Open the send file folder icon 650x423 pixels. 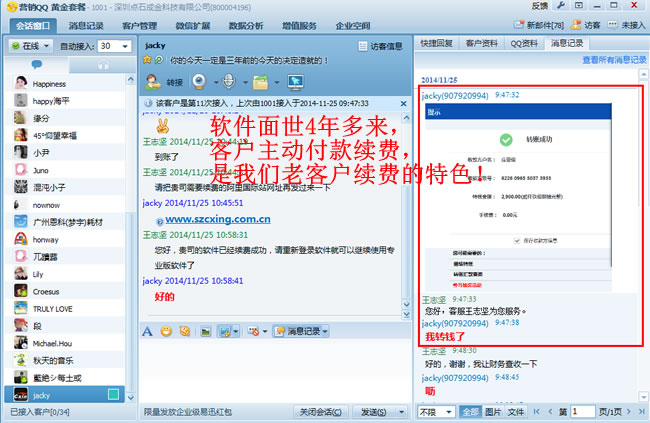click(x=260, y=82)
